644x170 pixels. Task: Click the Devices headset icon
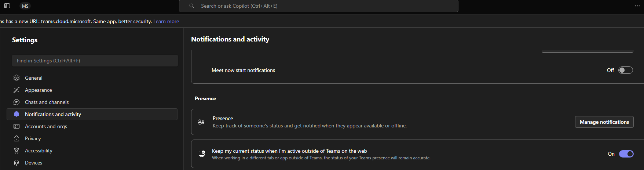(17, 163)
